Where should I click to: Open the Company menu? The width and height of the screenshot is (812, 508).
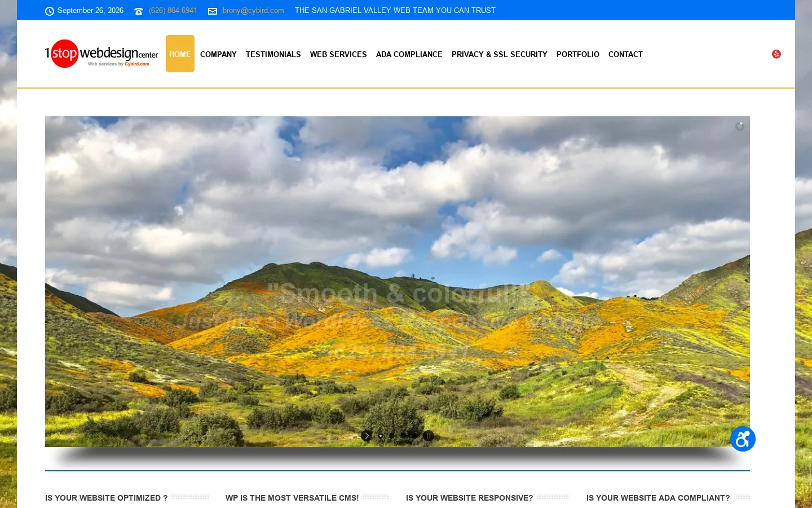218,54
